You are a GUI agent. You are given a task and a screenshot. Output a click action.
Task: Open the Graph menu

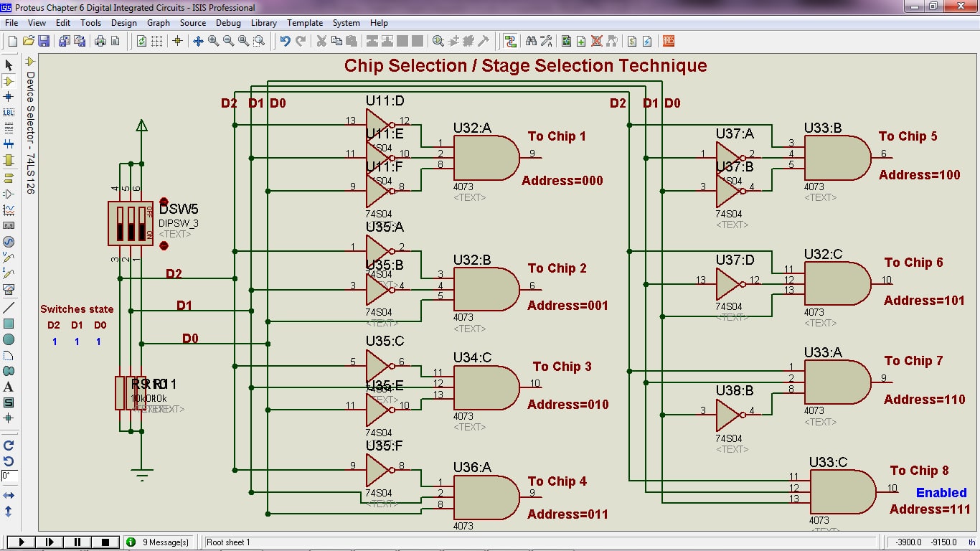[x=159, y=23]
